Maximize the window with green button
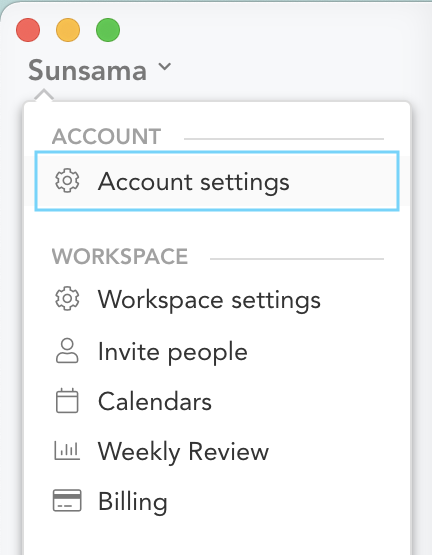Image resolution: width=432 pixels, height=555 pixels. point(108,30)
